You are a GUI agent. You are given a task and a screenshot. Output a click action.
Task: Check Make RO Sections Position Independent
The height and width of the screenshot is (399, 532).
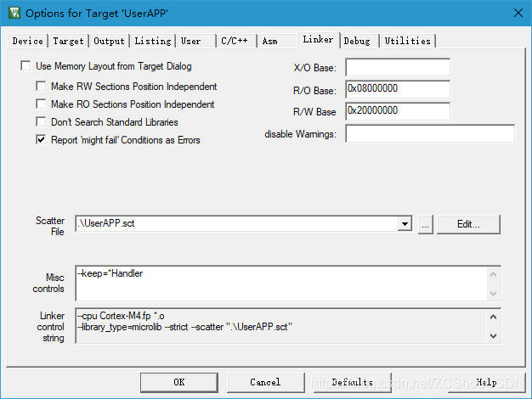[x=41, y=104]
